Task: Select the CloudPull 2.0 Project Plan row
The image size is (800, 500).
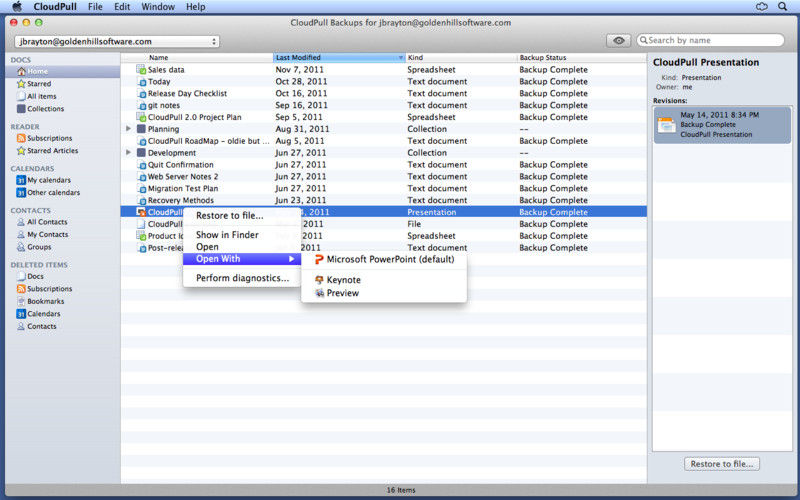Action: (x=384, y=117)
